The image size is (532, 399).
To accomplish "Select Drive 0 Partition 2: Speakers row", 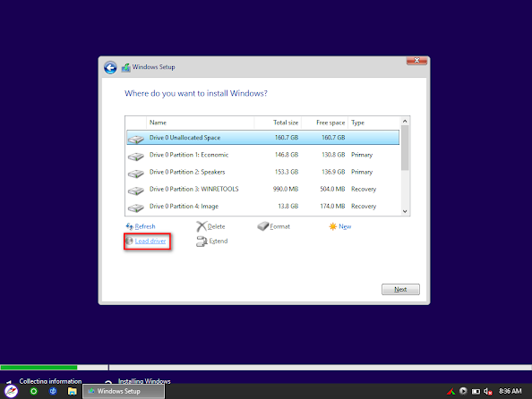I will click(x=263, y=172).
